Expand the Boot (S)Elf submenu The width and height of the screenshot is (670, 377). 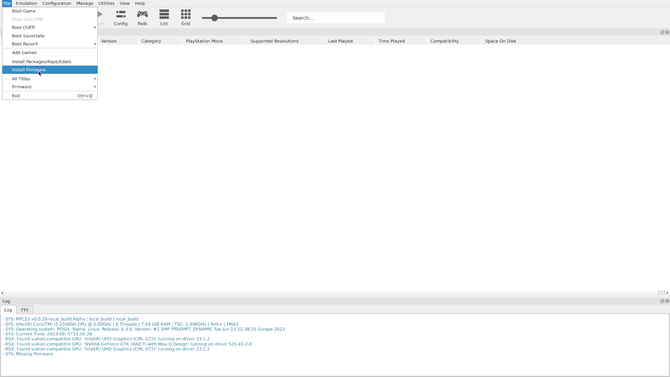50,27
